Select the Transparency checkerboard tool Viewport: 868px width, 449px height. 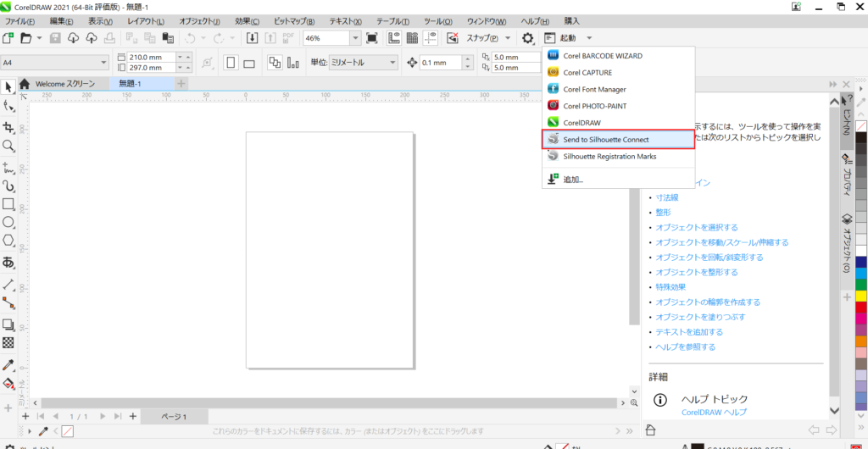pyautogui.click(x=8, y=343)
